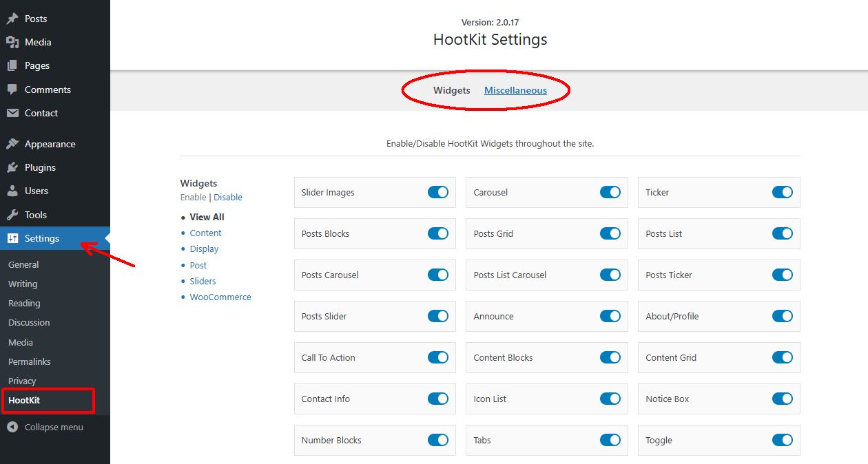Toggle the About/Profile switch
Screen dimensions: 868x464
coord(783,316)
